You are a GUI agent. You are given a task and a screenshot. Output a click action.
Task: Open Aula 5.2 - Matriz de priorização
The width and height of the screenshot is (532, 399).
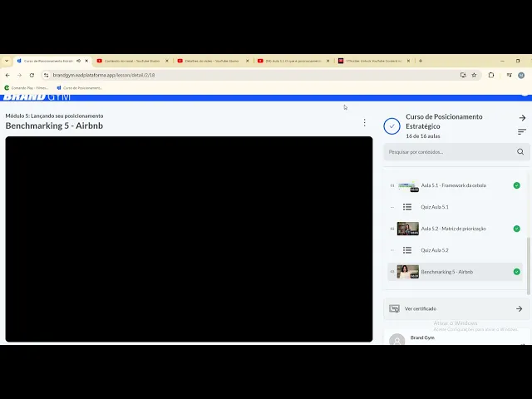(x=453, y=229)
